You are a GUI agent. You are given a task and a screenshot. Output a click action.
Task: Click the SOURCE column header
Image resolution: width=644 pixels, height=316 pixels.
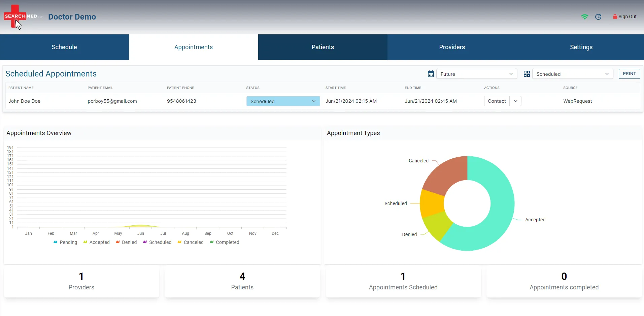coord(570,88)
